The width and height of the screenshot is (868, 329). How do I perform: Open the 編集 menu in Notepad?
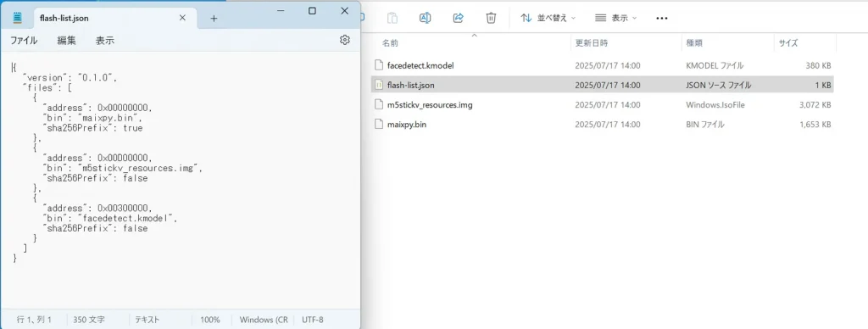coord(66,41)
